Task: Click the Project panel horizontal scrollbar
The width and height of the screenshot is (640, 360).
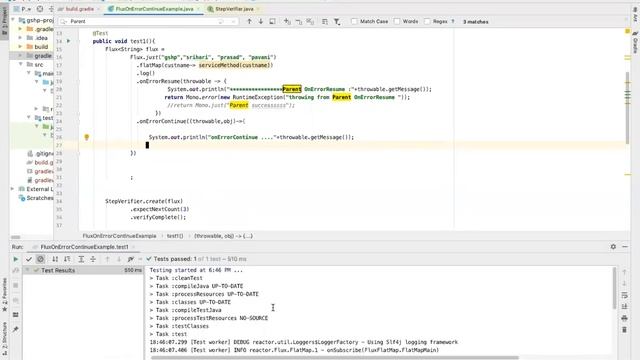Action: [x=16, y=237]
